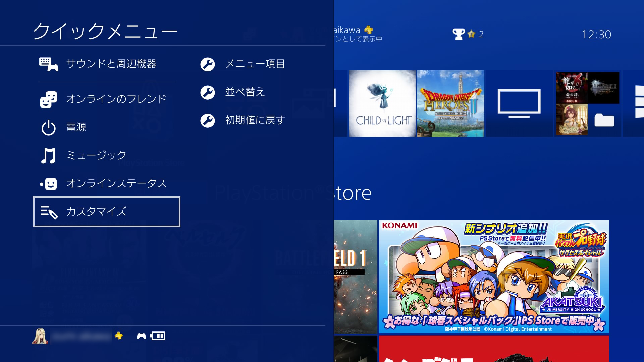Click the controller battery status icon

coord(158,336)
